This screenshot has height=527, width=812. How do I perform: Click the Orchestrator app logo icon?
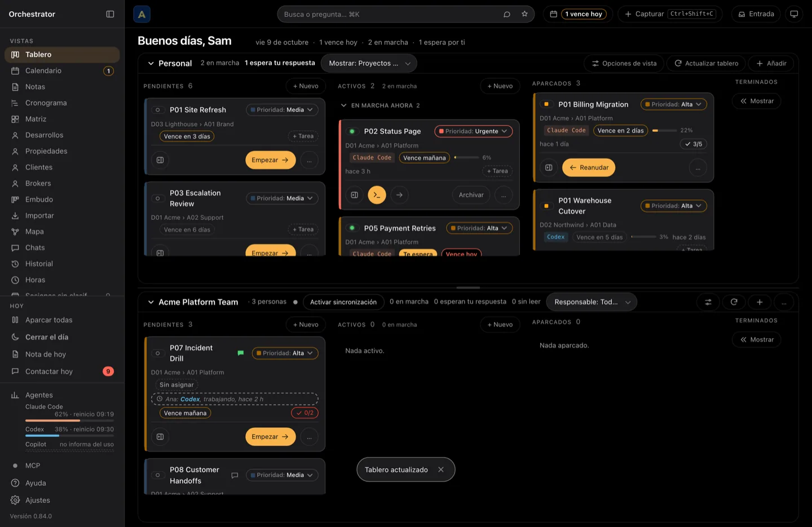click(x=142, y=14)
